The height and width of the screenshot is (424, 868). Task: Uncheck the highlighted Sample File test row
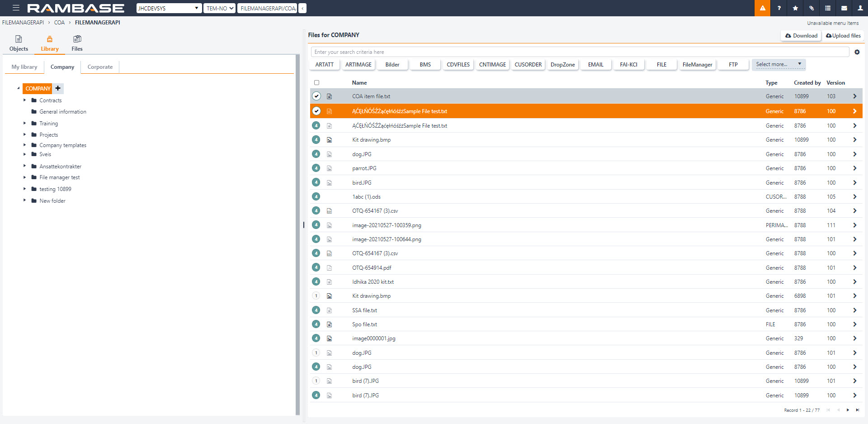point(316,111)
